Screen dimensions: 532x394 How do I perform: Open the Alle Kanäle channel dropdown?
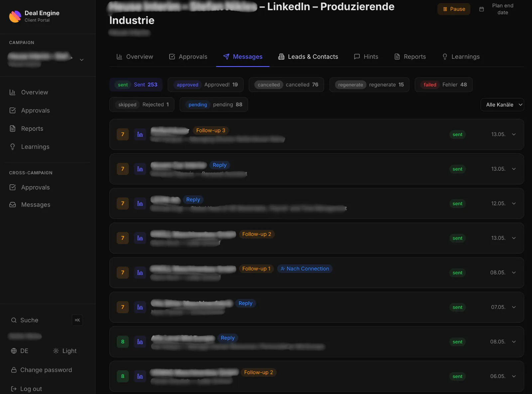click(502, 105)
